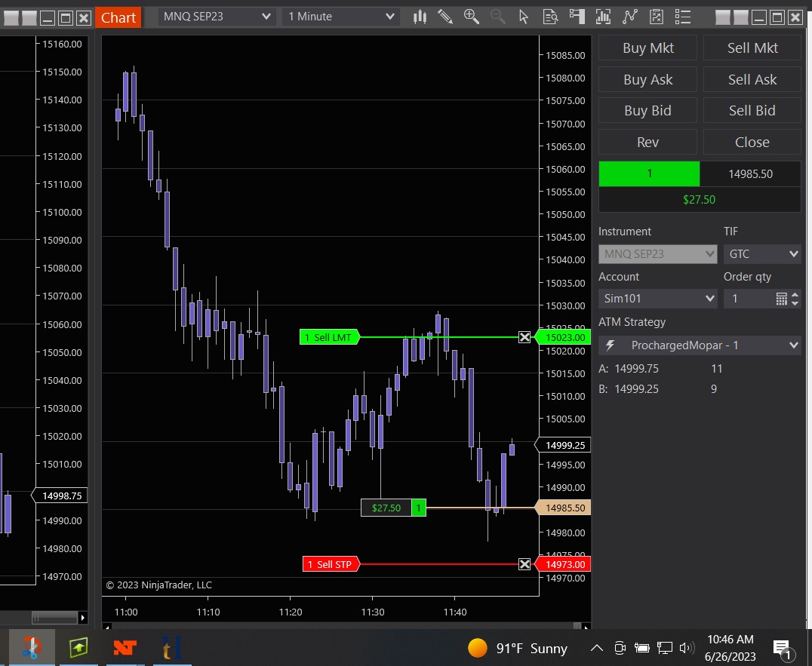The image size is (812, 666).
Task: Show hidden system tray icons chevron
Action: pyautogui.click(x=597, y=647)
